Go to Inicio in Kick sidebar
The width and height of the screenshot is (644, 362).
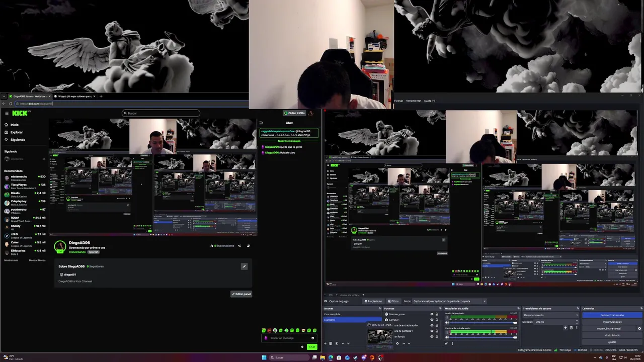coord(11,125)
